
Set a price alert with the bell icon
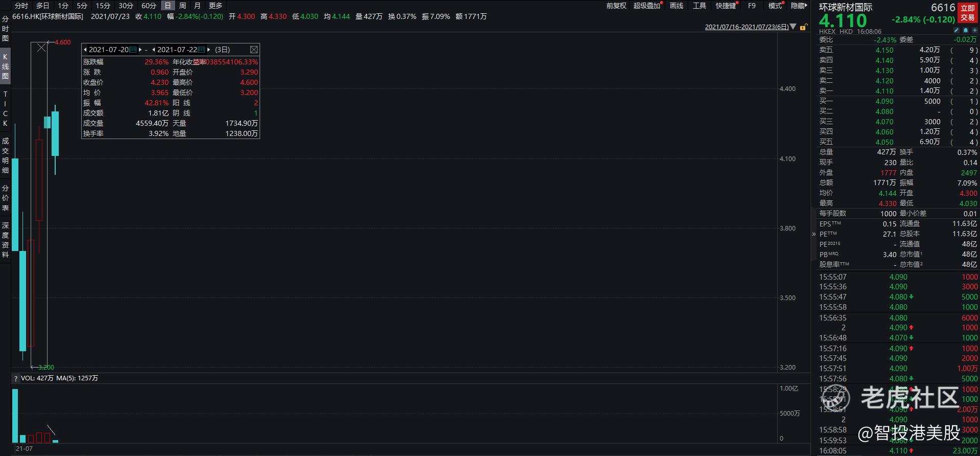[x=966, y=31]
